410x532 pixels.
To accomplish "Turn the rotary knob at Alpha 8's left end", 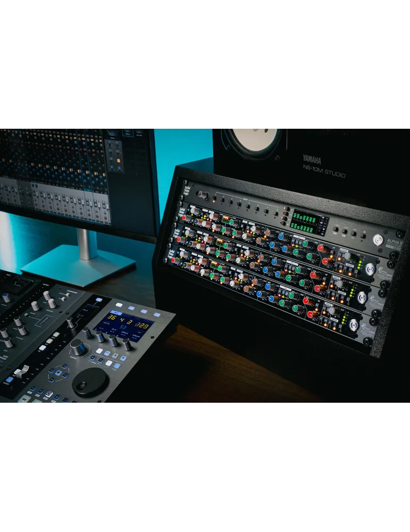I will click(204, 195).
